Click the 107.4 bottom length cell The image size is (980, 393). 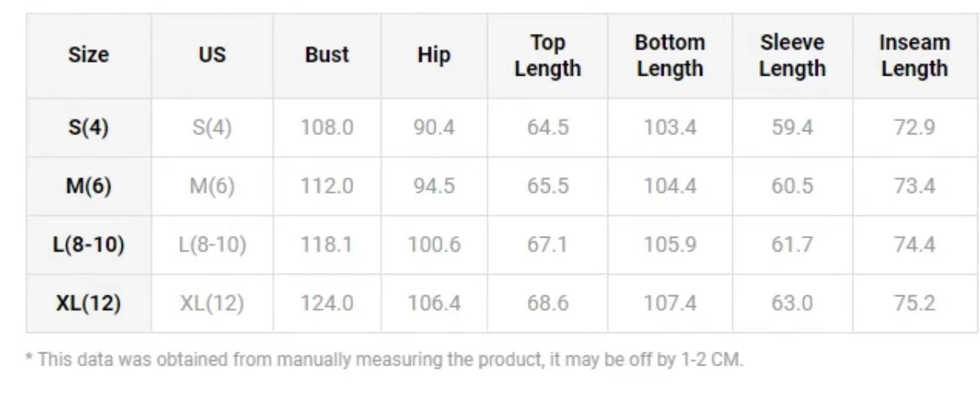[x=670, y=303]
